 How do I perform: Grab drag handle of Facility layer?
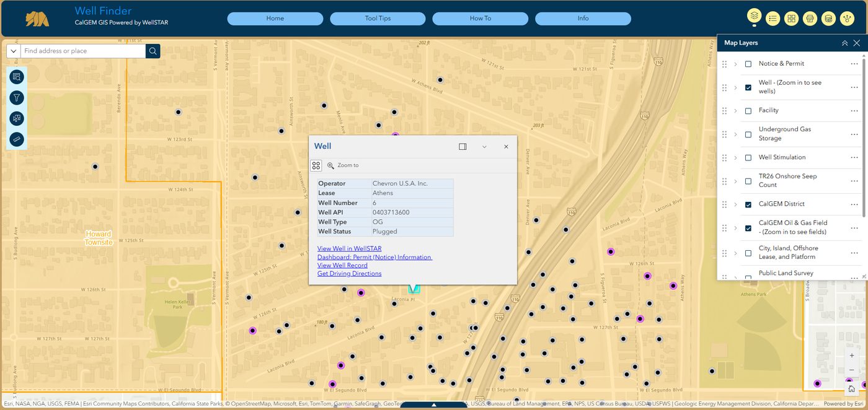point(725,111)
